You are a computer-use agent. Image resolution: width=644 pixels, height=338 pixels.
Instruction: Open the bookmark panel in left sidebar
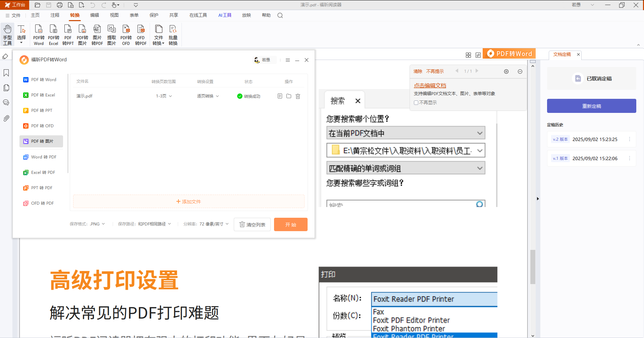(6, 73)
